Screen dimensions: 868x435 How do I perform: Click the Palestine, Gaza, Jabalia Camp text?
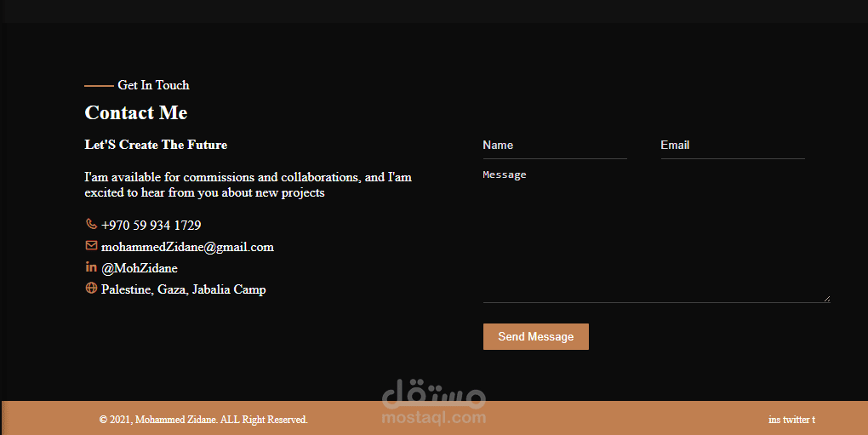(183, 289)
